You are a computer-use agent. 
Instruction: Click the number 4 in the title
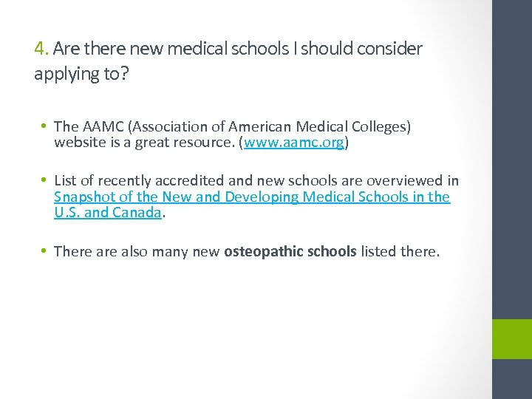(x=39, y=49)
